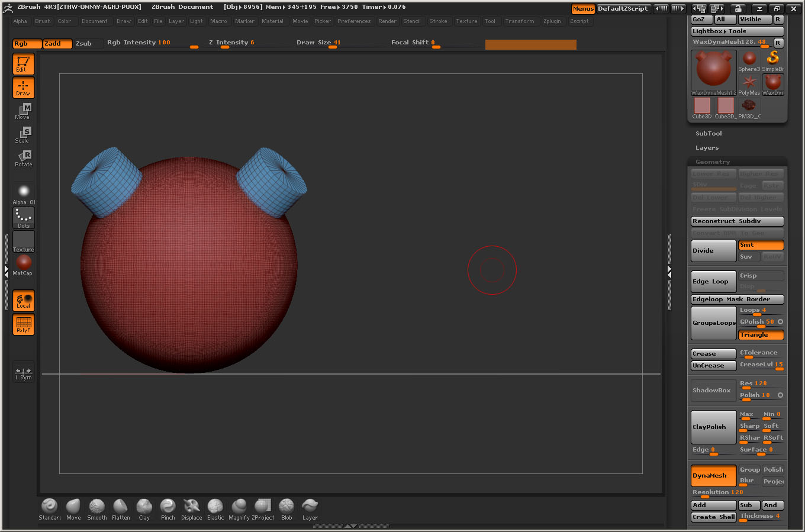Click the GoZ button
This screenshot has height=532, width=805.
pyautogui.click(x=702, y=20)
